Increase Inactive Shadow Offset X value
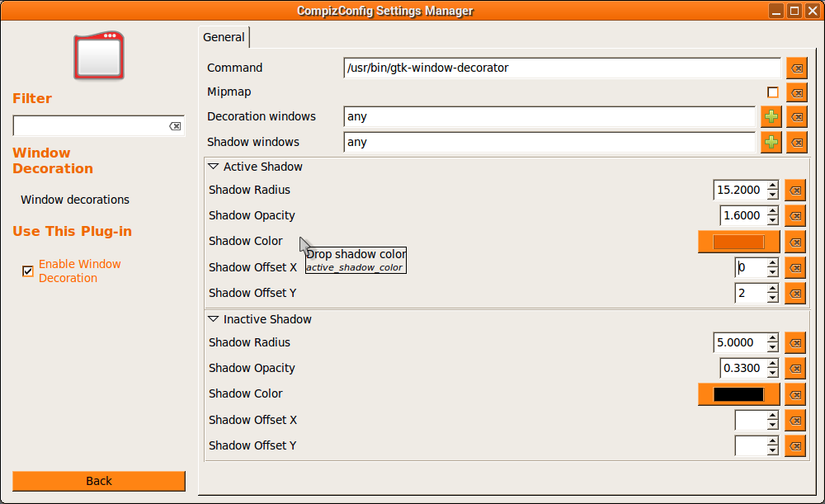 click(772, 415)
